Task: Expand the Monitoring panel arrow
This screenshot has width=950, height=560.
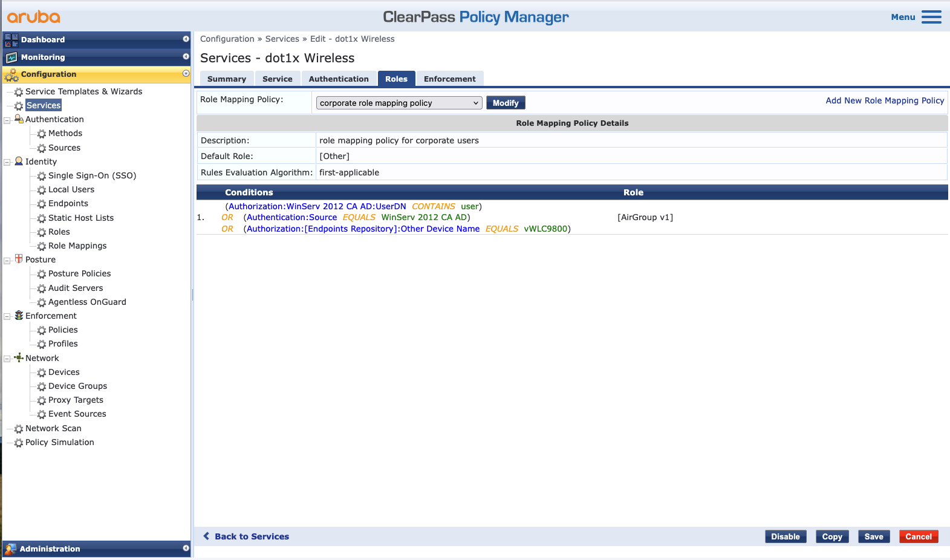Action: 186,57
